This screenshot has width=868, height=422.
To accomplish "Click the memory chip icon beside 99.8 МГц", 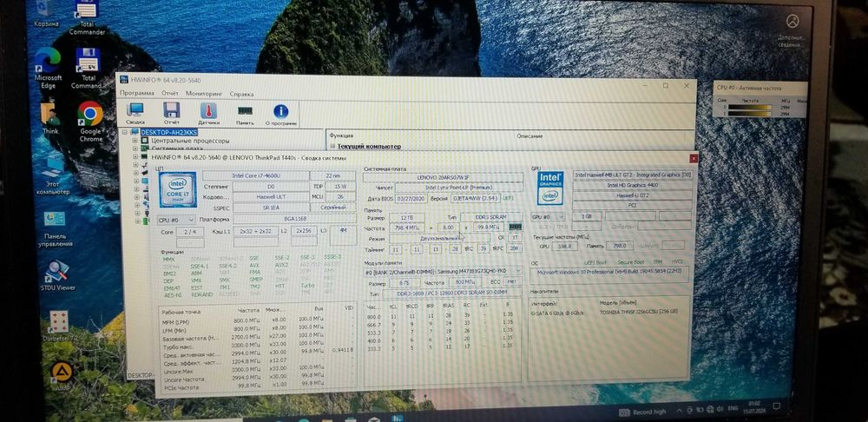I will (x=514, y=227).
